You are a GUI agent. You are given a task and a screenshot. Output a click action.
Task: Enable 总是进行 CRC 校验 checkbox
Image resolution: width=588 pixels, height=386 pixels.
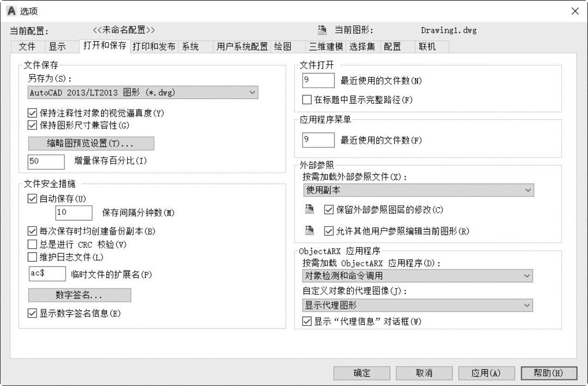click(32, 244)
